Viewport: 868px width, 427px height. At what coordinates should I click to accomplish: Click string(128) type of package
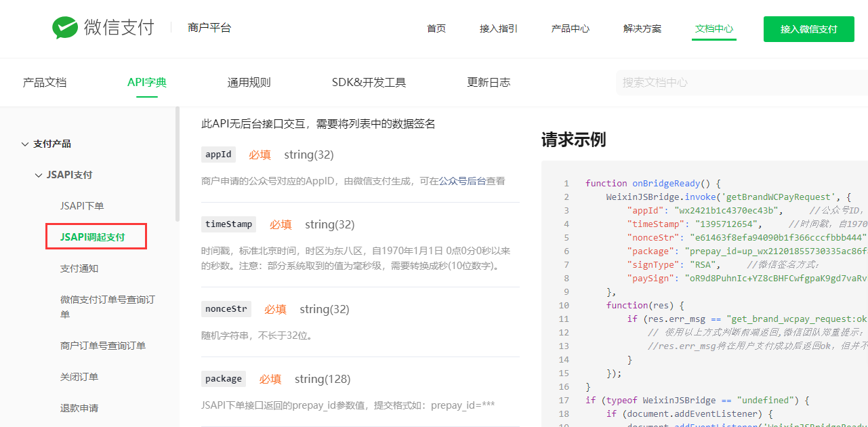[x=323, y=379]
